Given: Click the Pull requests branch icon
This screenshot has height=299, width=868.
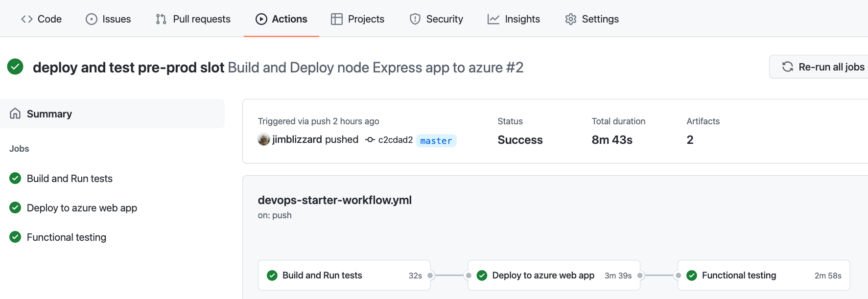Looking at the screenshot, I should click(x=161, y=19).
